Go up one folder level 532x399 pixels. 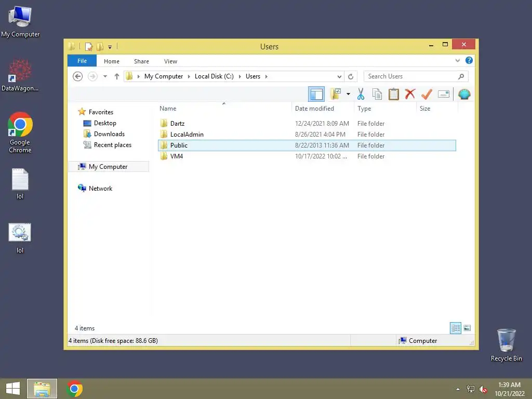coord(117,76)
